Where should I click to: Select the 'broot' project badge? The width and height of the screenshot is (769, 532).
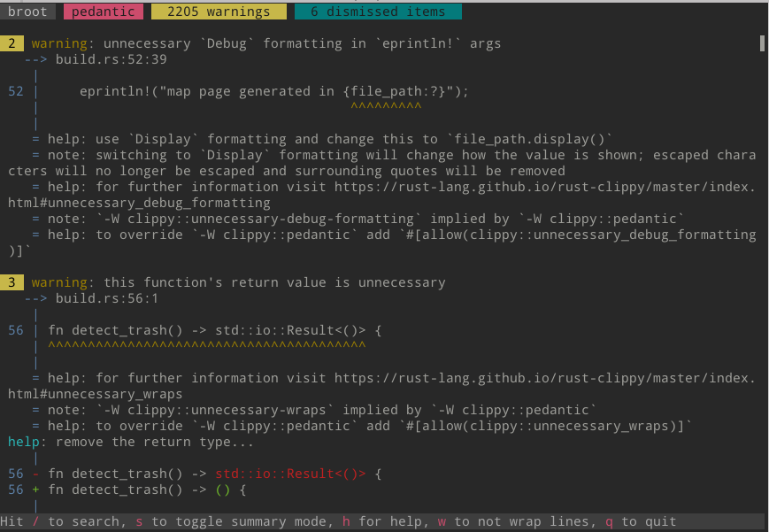pyautogui.click(x=28, y=12)
